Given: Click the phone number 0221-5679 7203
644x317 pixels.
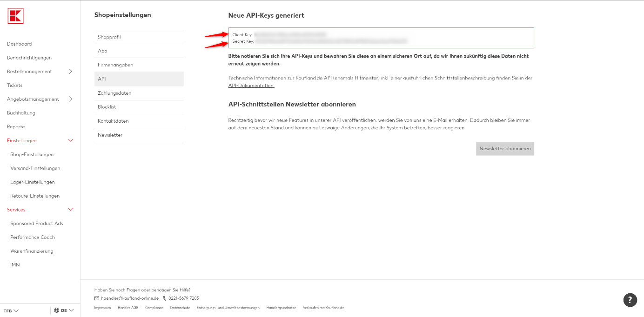Looking at the screenshot, I should (183, 298).
